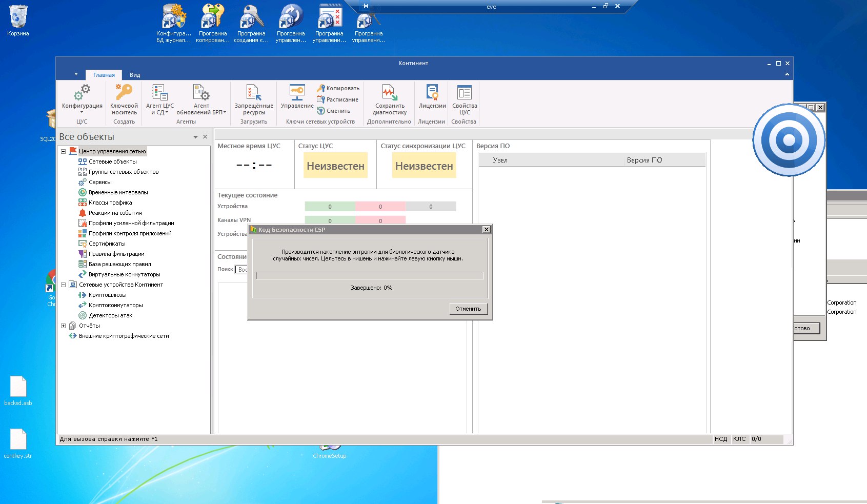
Task: Select Реакции на события in tree
Action: (115, 213)
